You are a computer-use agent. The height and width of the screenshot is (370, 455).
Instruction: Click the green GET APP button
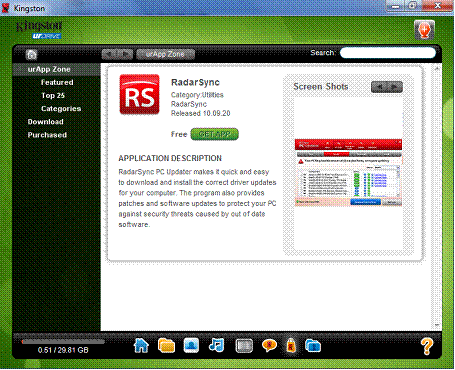pos(214,134)
